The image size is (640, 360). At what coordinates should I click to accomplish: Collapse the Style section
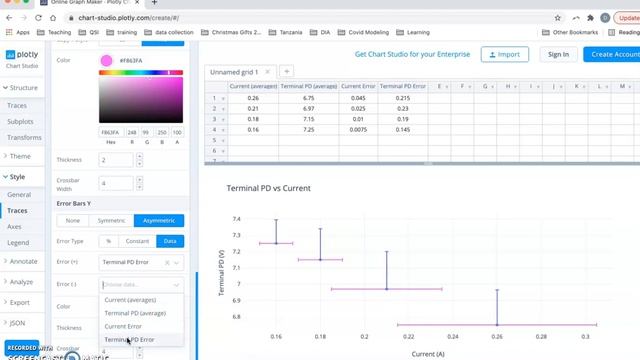click(14, 177)
